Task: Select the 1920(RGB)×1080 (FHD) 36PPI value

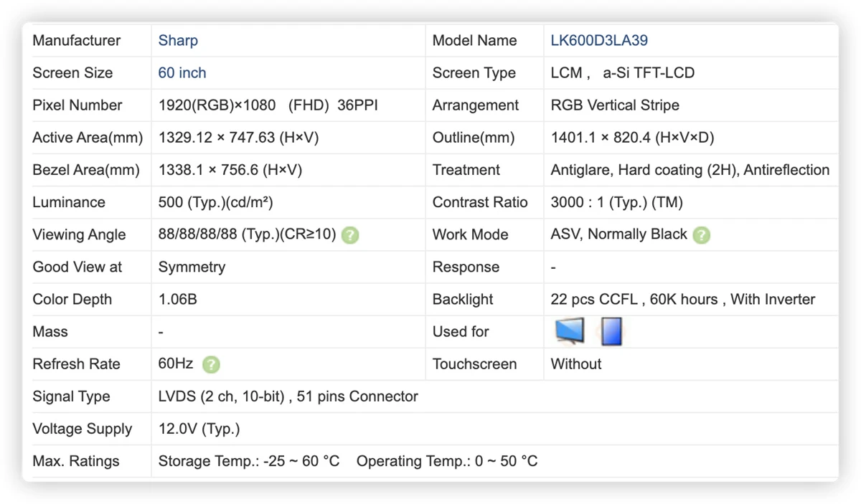Action: tap(268, 105)
